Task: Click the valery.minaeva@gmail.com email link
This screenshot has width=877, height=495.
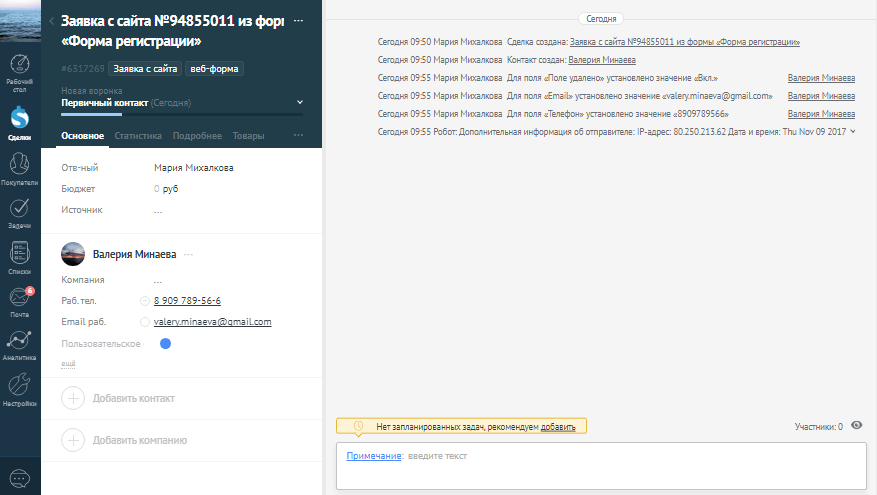Action: (x=212, y=322)
